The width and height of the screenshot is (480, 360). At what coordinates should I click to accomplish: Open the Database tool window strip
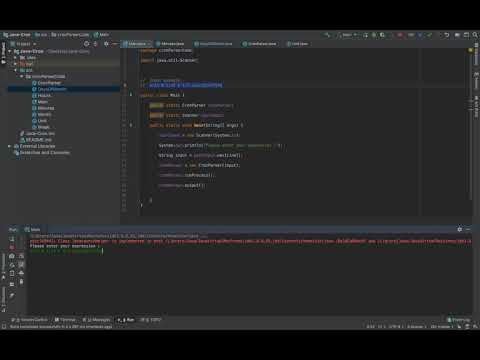point(476,54)
